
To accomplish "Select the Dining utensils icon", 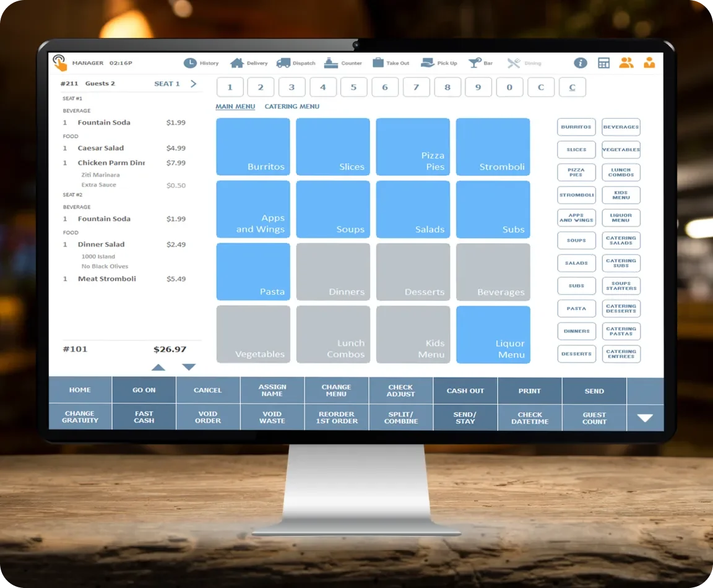I will [x=514, y=63].
